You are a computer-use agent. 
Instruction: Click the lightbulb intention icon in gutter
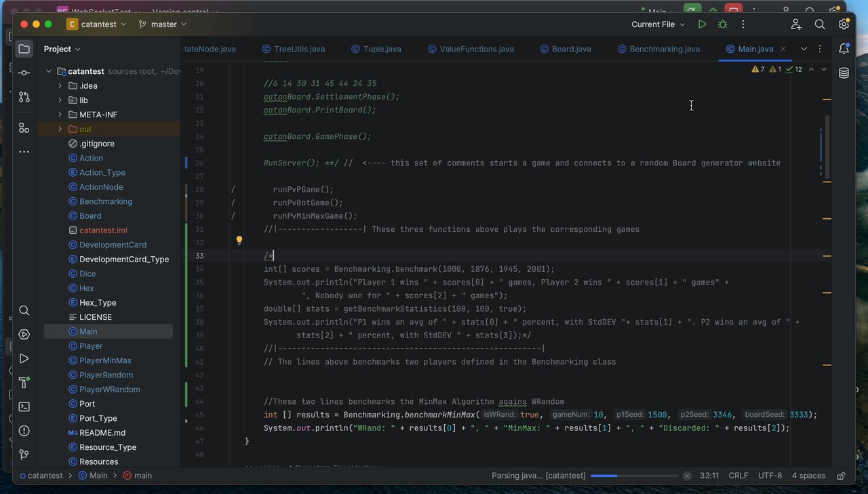pyautogui.click(x=239, y=241)
